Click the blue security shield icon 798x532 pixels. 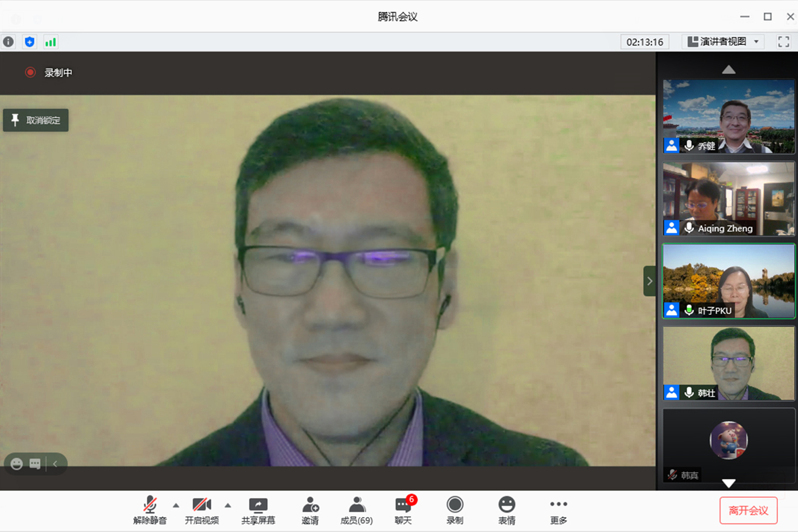29,42
